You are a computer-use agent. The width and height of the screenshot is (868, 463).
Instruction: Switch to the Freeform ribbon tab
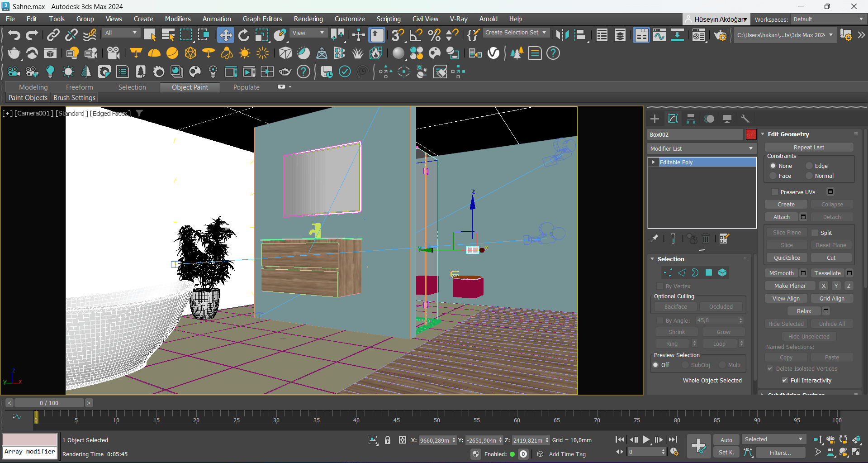point(79,87)
